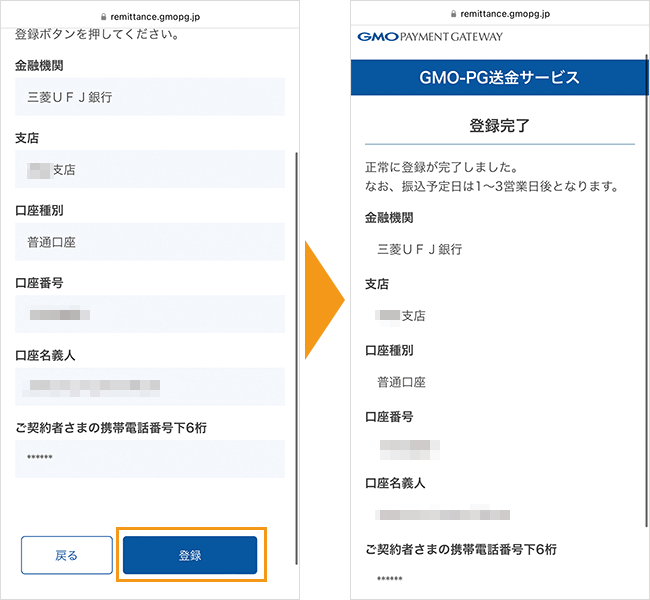Viewport: 650px width, 600px height.
Task: Click the 口座番号 label on the completion screen
Action: [x=389, y=417]
